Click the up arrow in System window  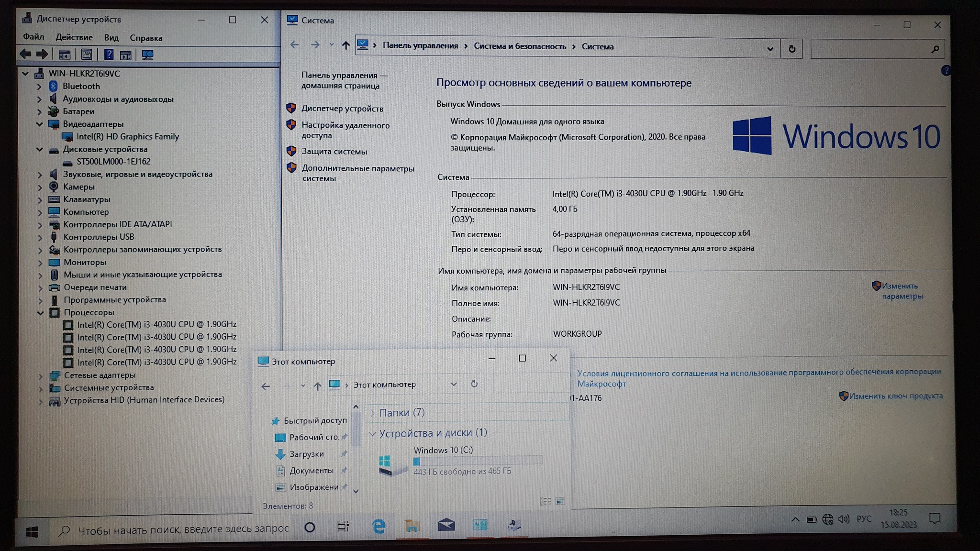point(345,45)
